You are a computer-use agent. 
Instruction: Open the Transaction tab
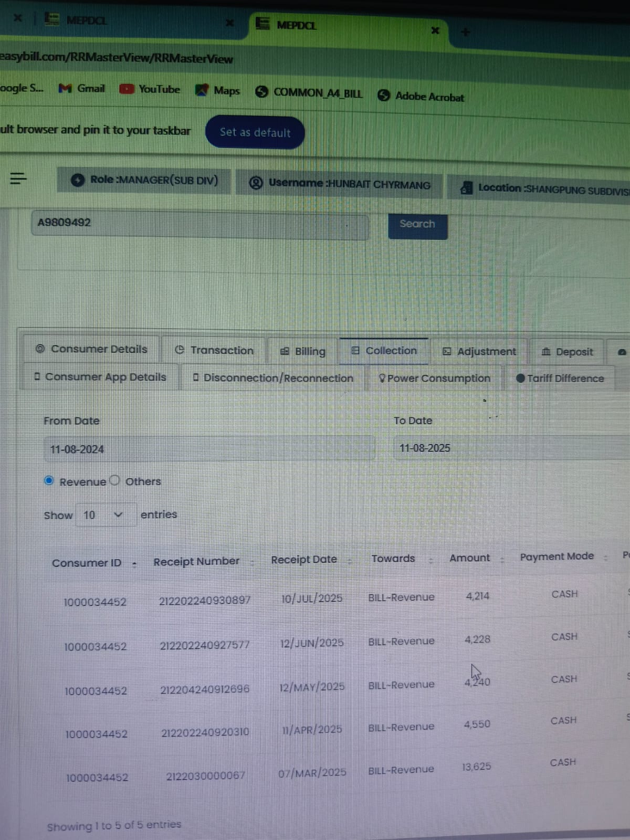[214, 350]
